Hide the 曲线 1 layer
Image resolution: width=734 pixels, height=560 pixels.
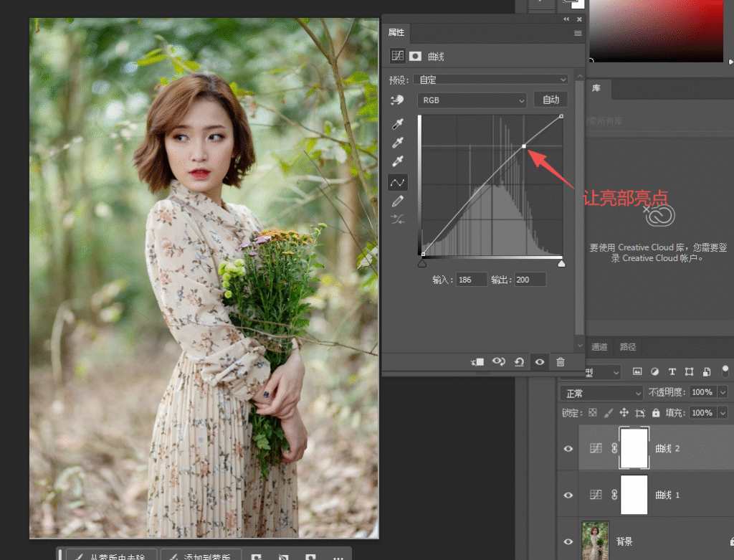click(x=568, y=495)
